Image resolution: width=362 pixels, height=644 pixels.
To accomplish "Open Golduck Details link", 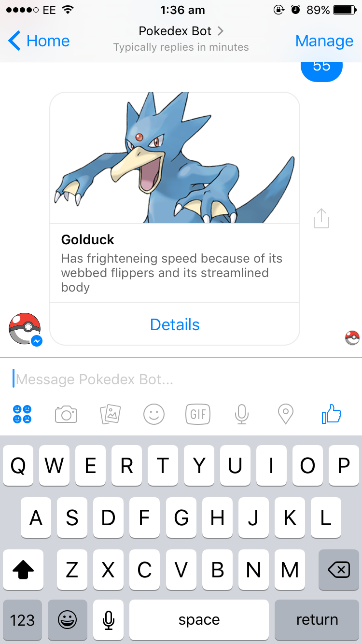I will click(175, 324).
